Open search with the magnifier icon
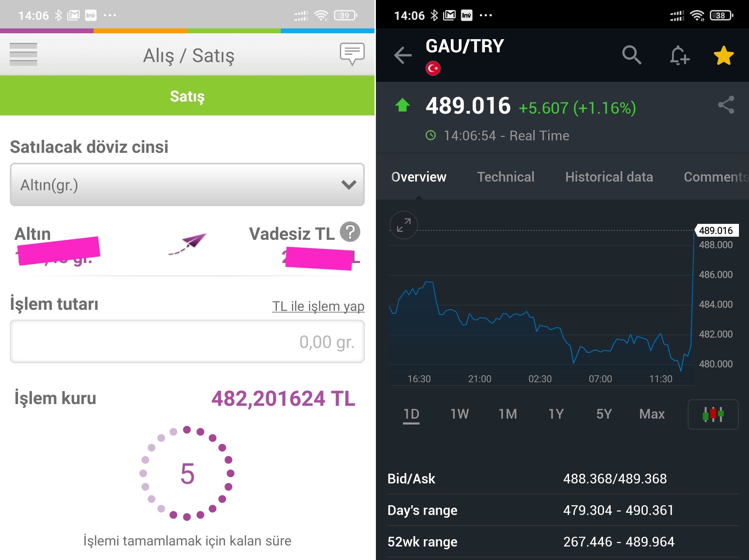 tap(631, 55)
